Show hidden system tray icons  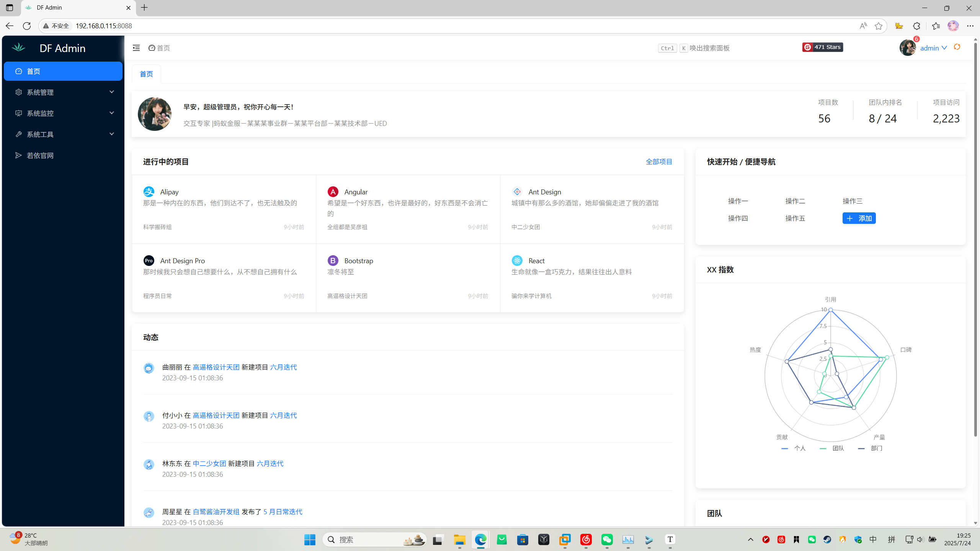pyautogui.click(x=751, y=540)
